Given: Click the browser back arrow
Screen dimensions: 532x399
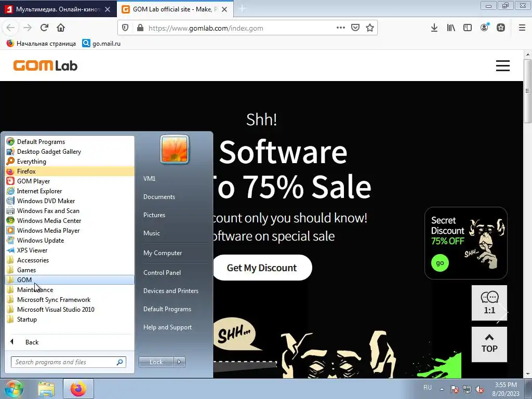Looking at the screenshot, I should pyautogui.click(x=10, y=28).
